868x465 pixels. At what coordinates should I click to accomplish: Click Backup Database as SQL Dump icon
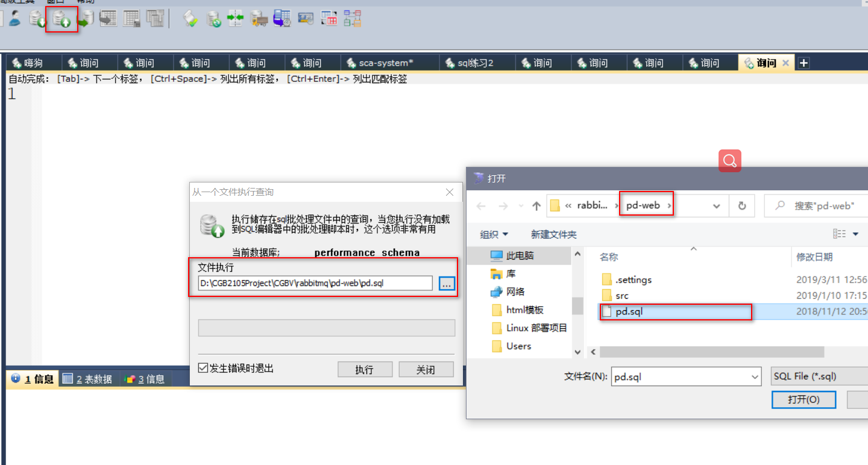tap(38, 19)
